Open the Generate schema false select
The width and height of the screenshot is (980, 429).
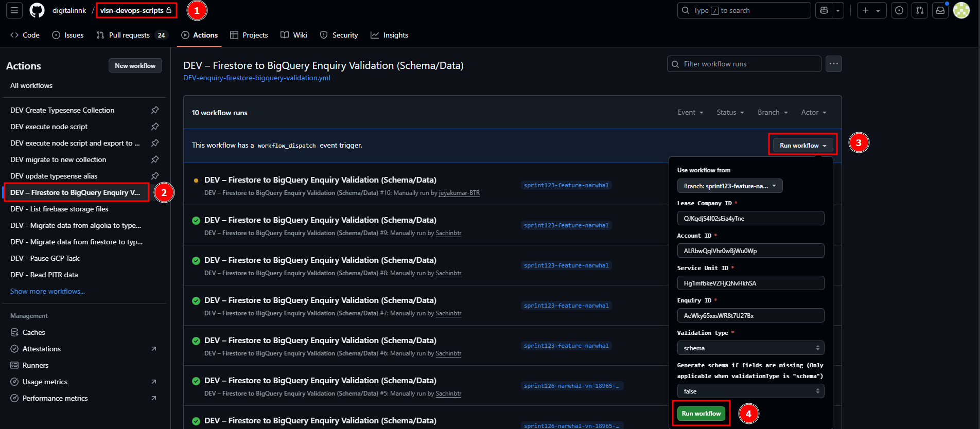tap(750, 391)
